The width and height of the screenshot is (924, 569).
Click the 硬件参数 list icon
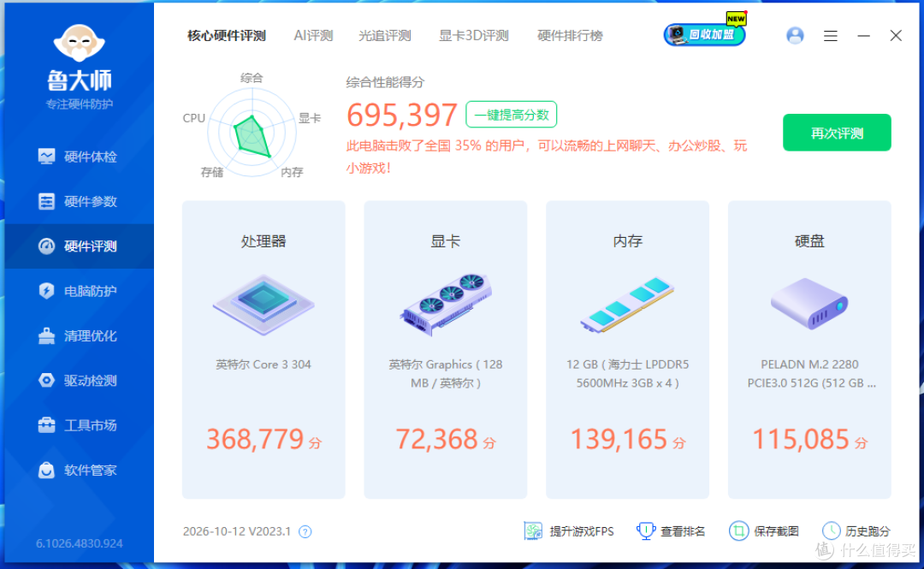(x=46, y=202)
